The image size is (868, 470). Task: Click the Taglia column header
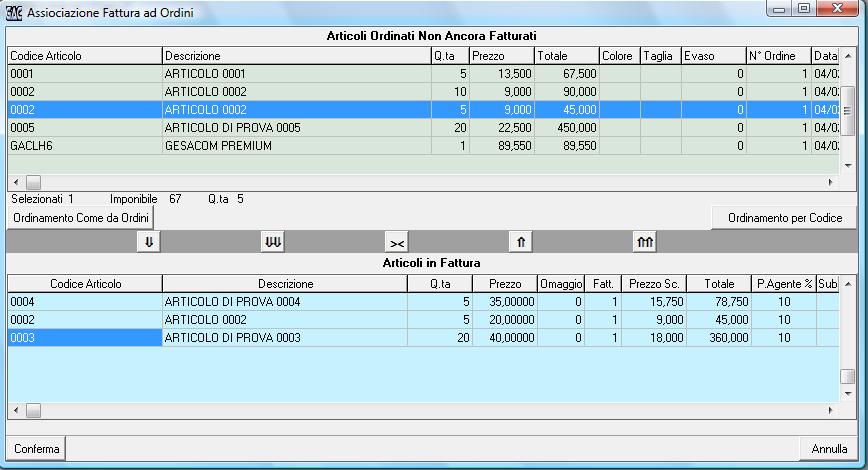661,56
